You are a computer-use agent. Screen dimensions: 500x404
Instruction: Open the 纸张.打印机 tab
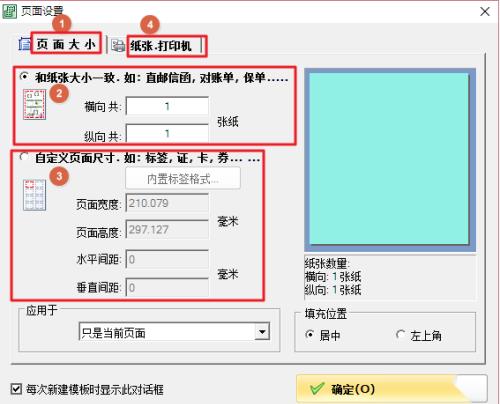[x=161, y=46]
